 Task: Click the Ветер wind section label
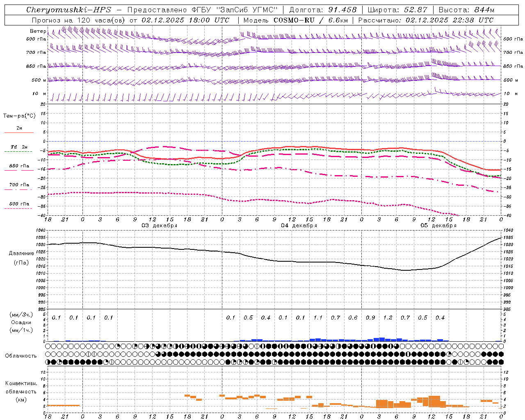pos(38,31)
